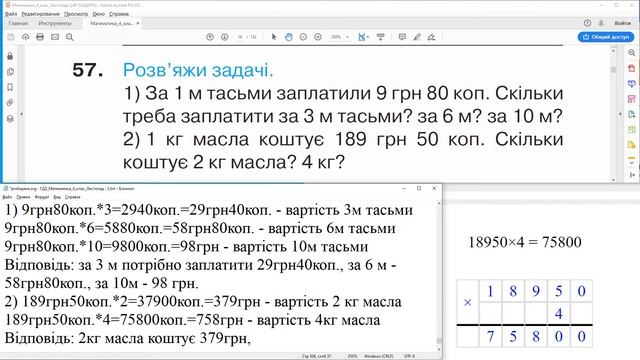Screen dimensions: 640x360
Task: Open the pink Organize pages tool
Action: 631,99
